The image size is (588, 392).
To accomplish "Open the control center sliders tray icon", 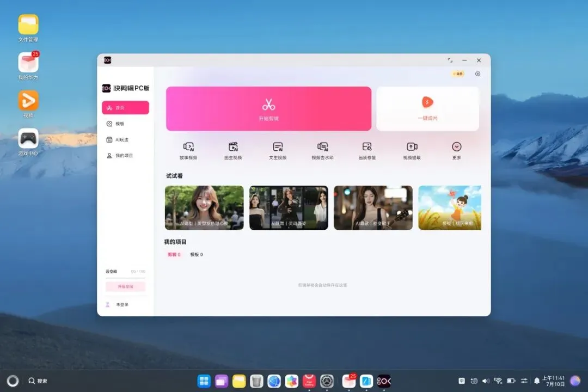I will point(524,381).
